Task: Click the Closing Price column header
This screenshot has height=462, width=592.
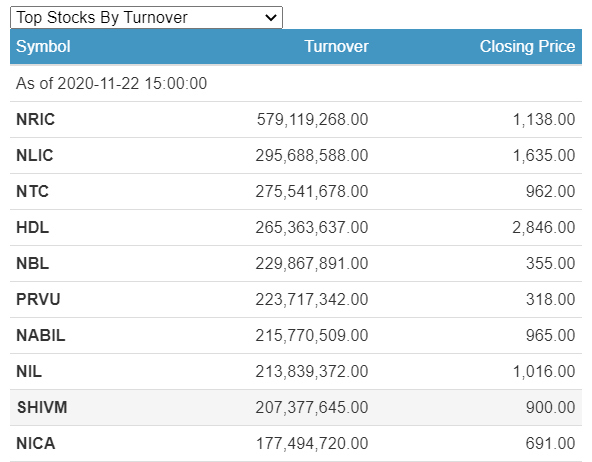Action: (527, 46)
